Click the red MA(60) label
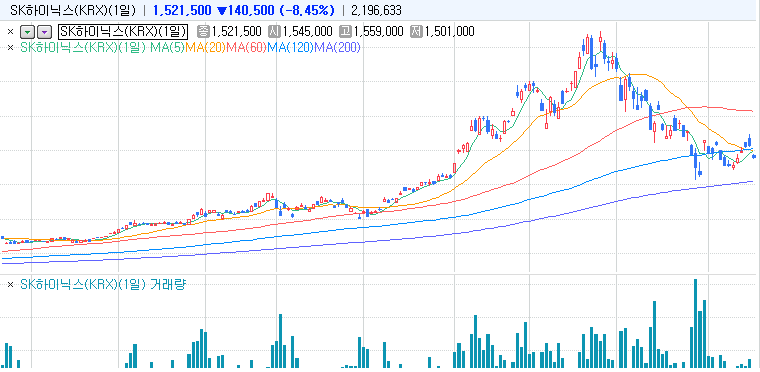 click(x=246, y=47)
